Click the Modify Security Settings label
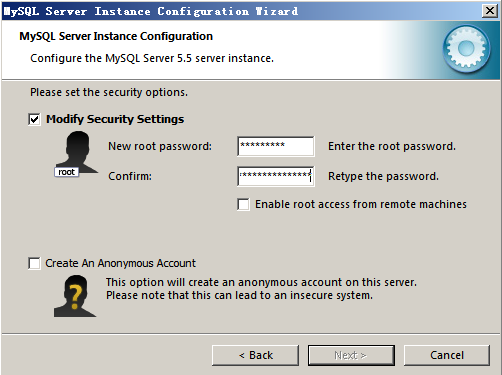 point(115,119)
